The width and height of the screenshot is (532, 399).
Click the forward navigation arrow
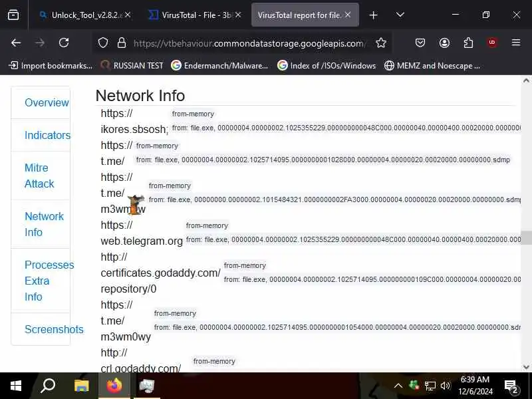click(40, 43)
